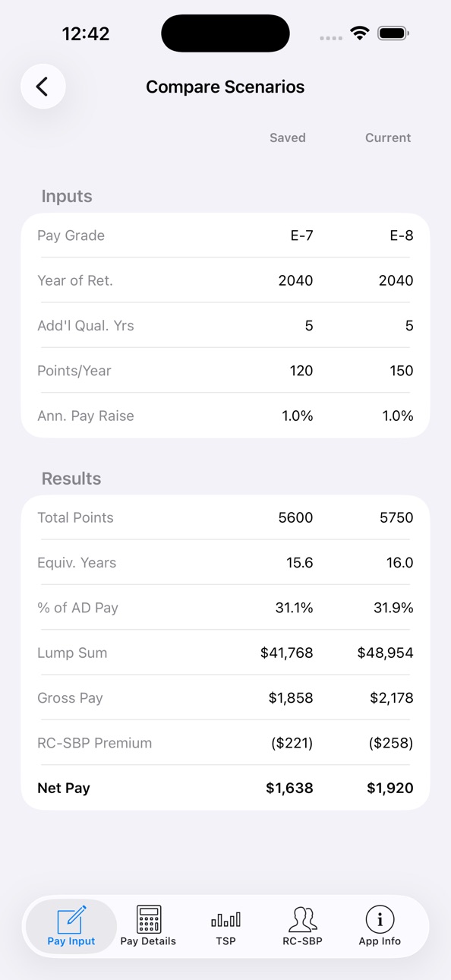
Task: Select the Lump Sum current value $48,954
Action: pyautogui.click(x=385, y=653)
